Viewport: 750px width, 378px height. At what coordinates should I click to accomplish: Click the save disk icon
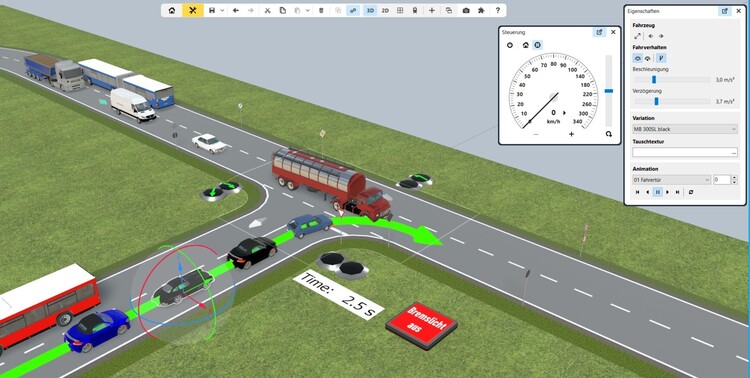point(212,11)
